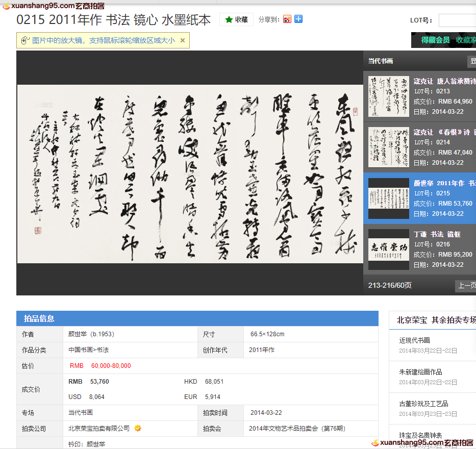Image resolution: width=476 pixels, height=449 pixels.
Task: Open 当代书画 session link in info table
Action: [81, 413]
